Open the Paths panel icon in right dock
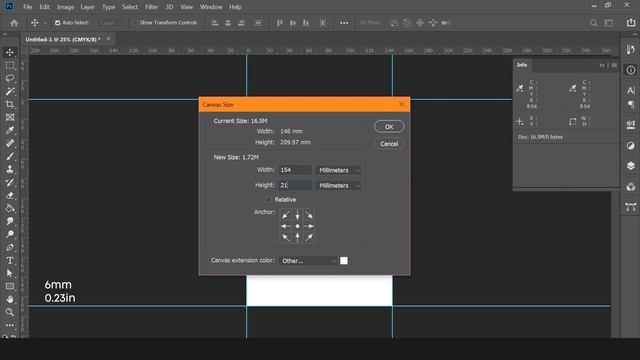Viewport: 640px width, 360px height. pyautogui.click(x=631, y=207)
